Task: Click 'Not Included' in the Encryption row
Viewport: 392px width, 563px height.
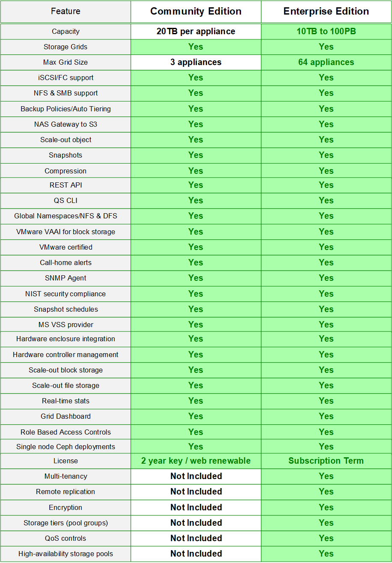Action: [x=196, y=507]
